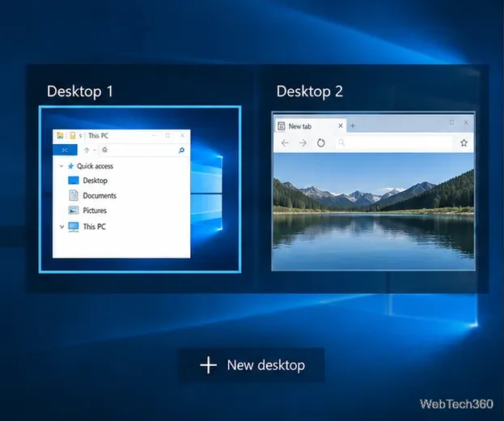This screenshot has width=504, height=421.
Task: Click the blue File tab in This PC window
Action: [x=65, y=150]
